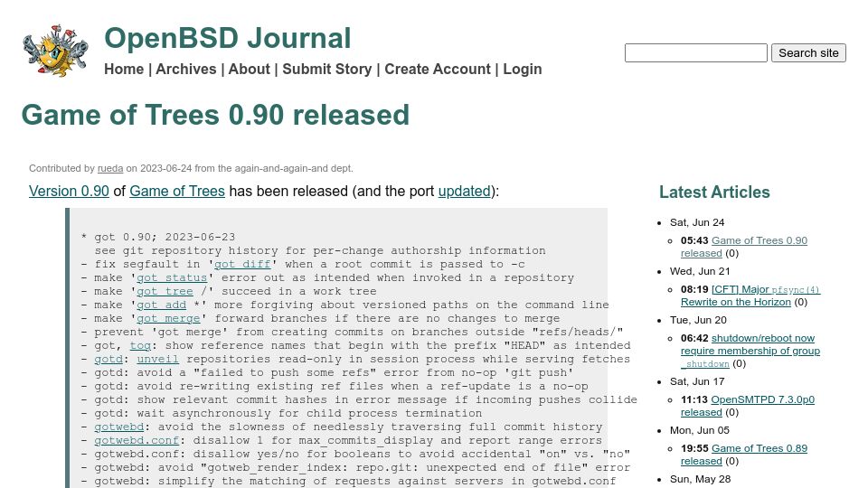Screen dimensions: 868x488
Task: Focus the site search input field
Action: pyautogui.click(x=696, y=53)
